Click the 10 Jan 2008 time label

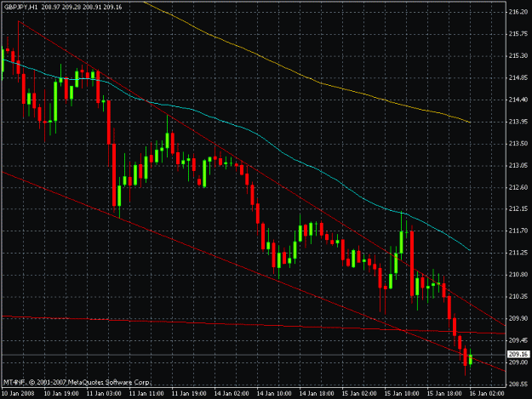pos(18,393)
